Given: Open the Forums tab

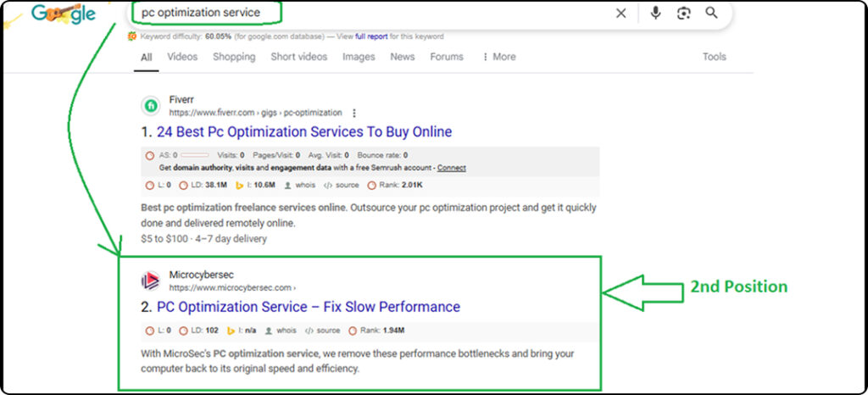Looking at the screenshot, I should coord(447,57).
